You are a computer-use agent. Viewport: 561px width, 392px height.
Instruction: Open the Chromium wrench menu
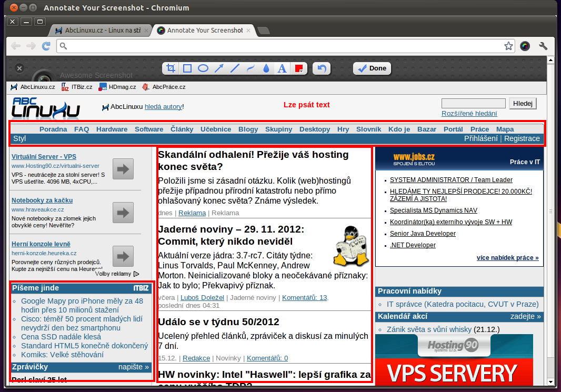tap(543, 46)
